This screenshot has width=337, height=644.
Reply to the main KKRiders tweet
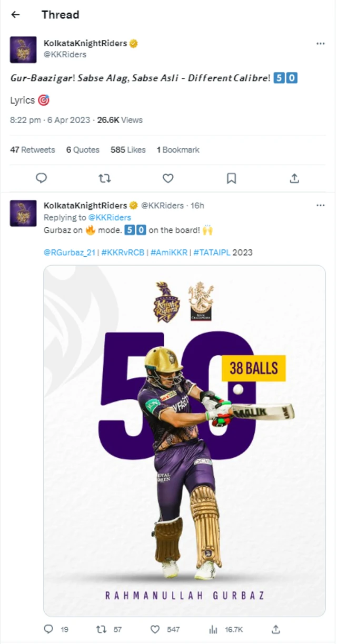click(x=42, y=178)
